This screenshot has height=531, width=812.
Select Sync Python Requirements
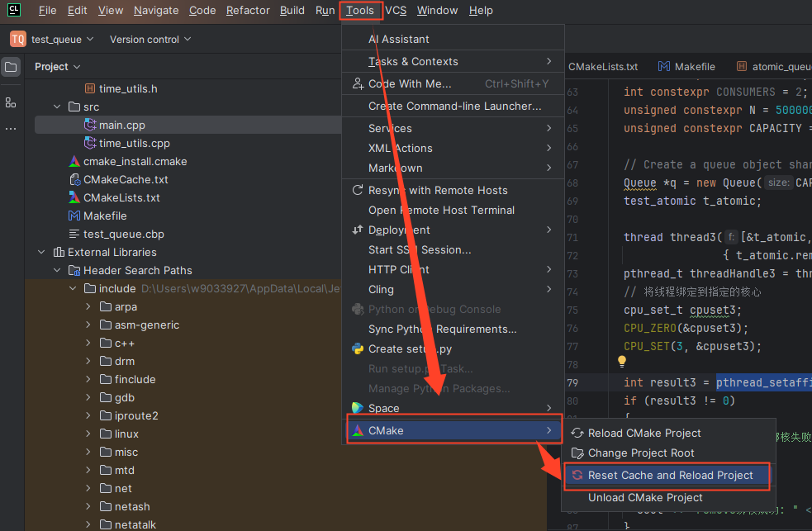(453, 329)
